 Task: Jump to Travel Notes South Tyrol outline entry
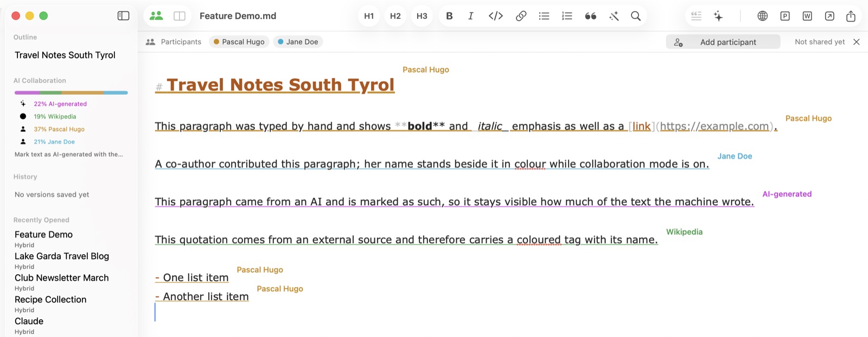[65, 55]
